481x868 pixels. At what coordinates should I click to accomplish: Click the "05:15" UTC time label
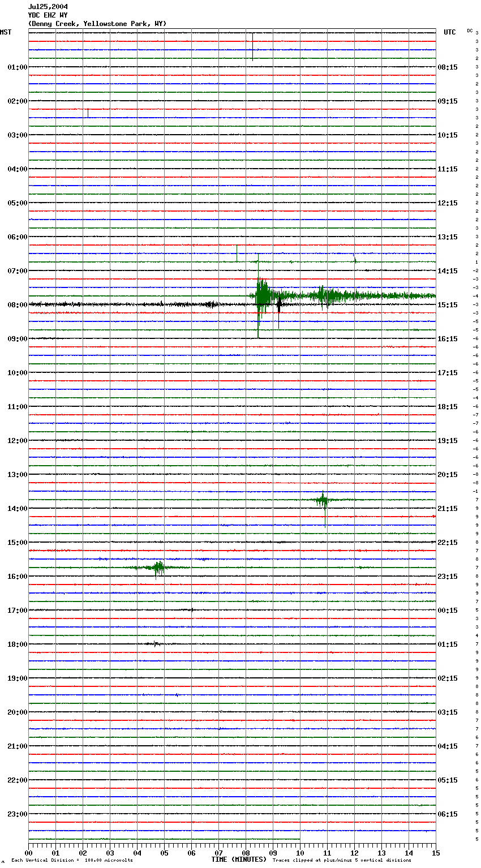(x=448, y=780)
